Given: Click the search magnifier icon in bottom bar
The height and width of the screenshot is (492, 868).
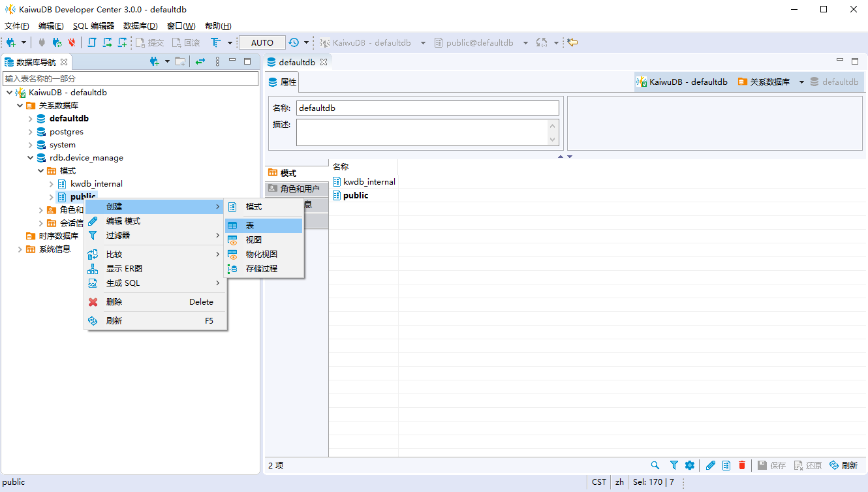Looking at the screenshot, I should (x=655, y=465).
